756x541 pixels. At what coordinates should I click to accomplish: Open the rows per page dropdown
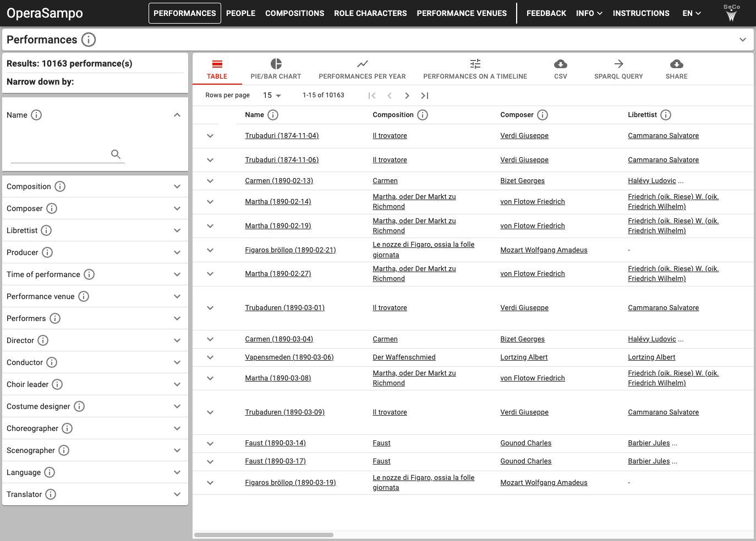[272, 96]
